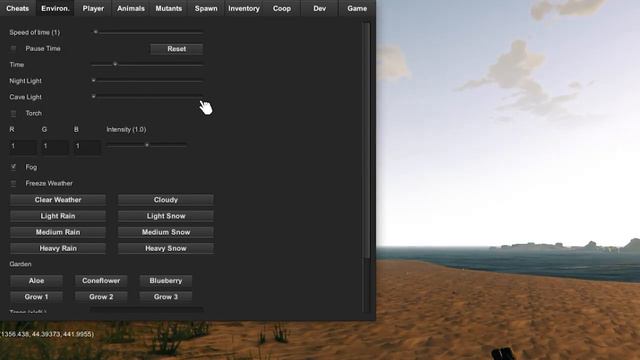Click the Grow 2 button

click(x=101, y=297)
